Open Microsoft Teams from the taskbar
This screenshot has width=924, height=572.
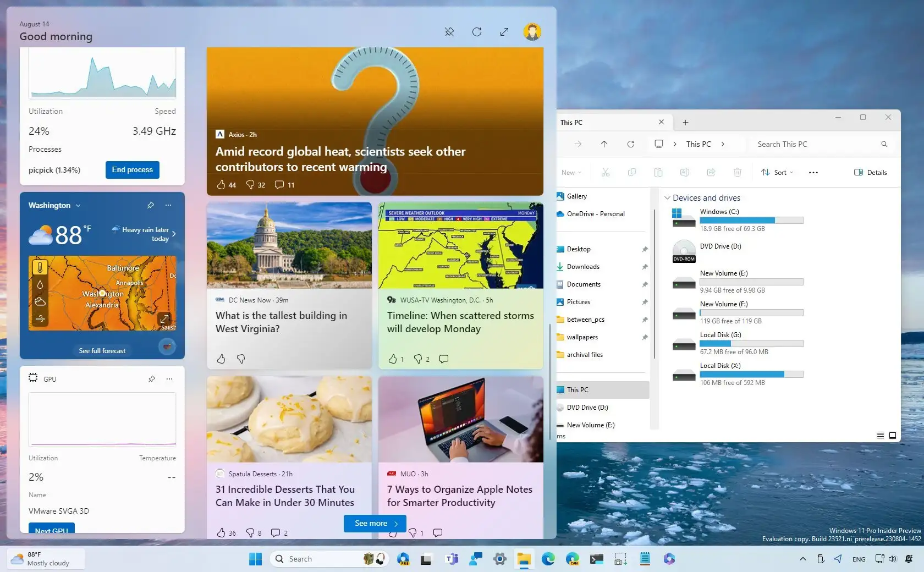point(451,559)
